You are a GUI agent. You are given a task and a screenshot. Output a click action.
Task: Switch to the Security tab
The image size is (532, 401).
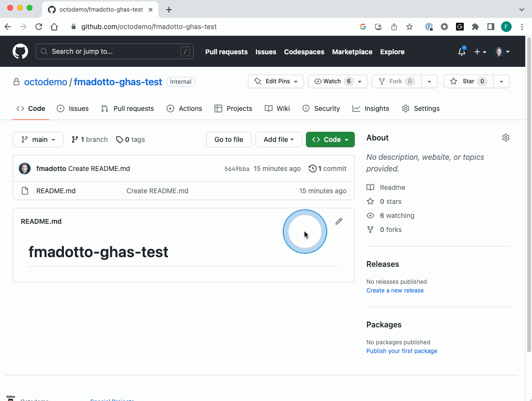(321, 108)
